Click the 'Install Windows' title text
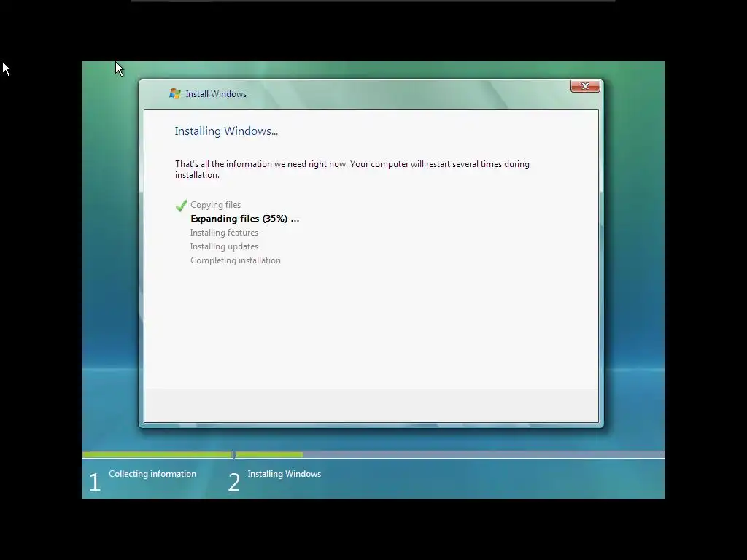 tap(216, 94)
